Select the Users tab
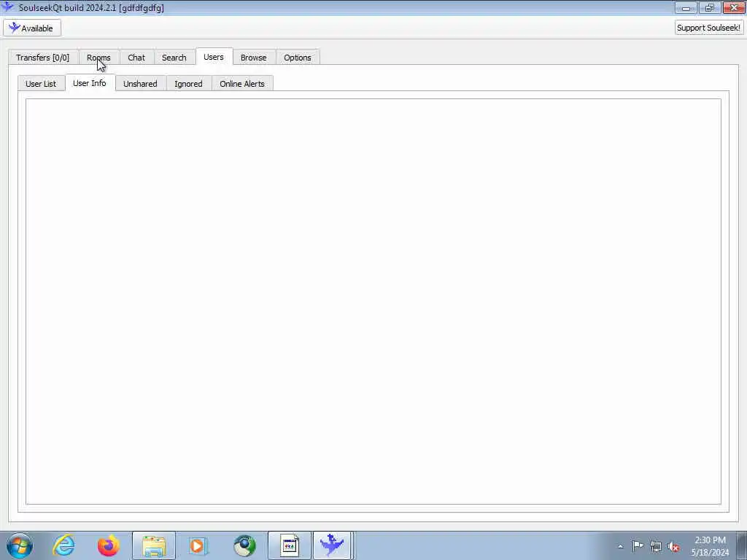 tap(214, 57)
